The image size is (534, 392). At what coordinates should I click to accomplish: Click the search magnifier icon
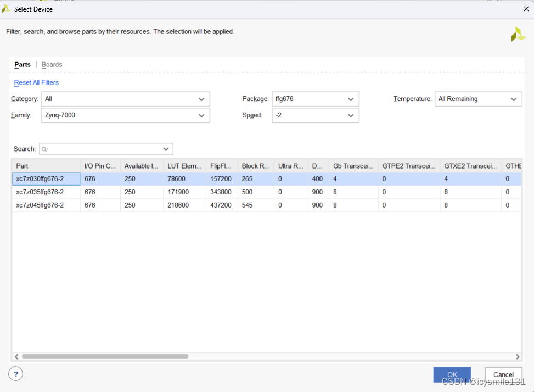click(44, 149)
